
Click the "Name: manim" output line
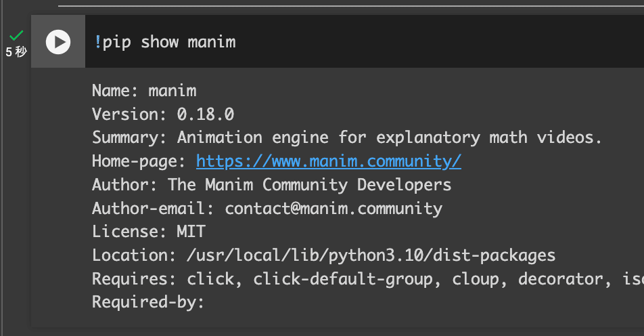(144, 91)
